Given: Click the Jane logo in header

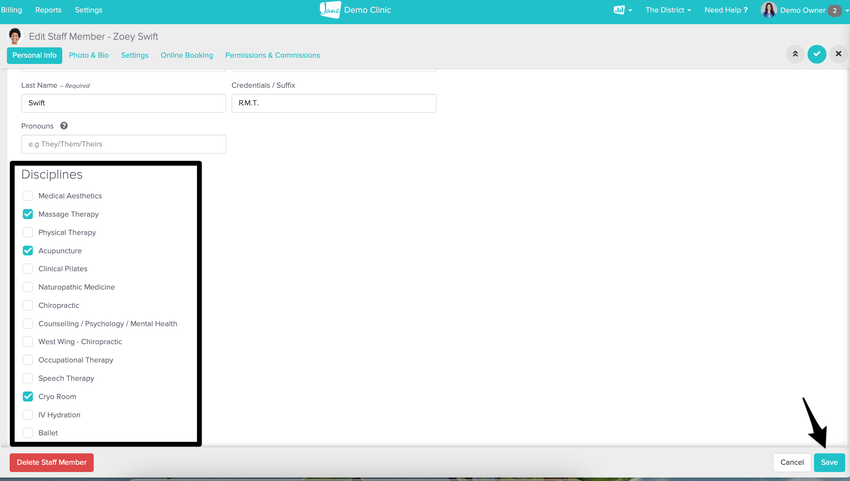Looking at the screenshot, I should [329, 10].
